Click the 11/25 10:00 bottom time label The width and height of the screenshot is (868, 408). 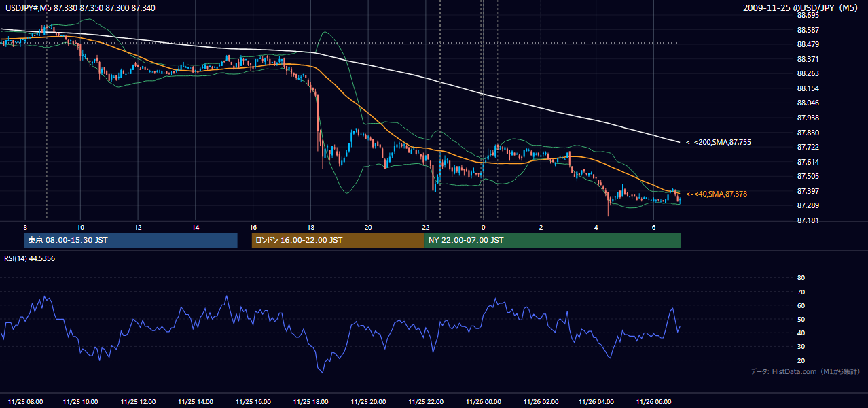click(x=81, y=401)
